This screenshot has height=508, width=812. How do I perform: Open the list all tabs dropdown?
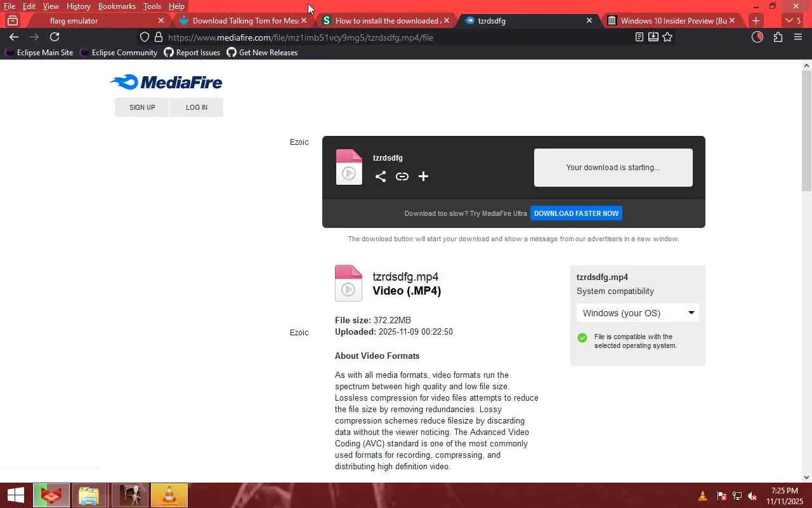[x=793, y=21]
